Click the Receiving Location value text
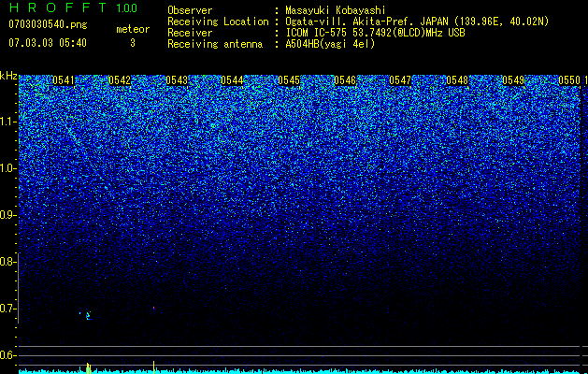 [x=417, y=22]
